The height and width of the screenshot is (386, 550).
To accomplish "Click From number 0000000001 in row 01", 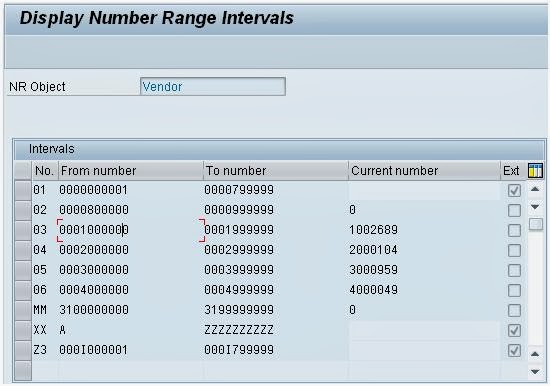I will [93, 190].
